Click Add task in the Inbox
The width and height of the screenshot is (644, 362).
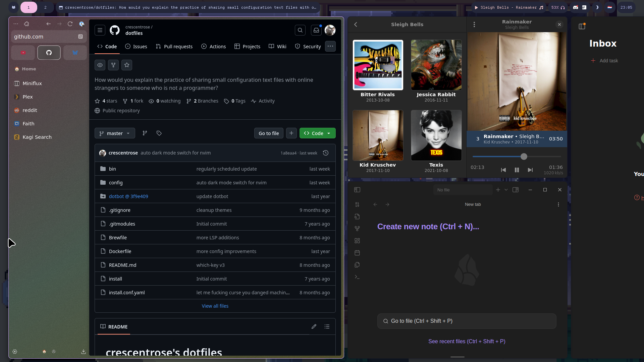point(604,61)
